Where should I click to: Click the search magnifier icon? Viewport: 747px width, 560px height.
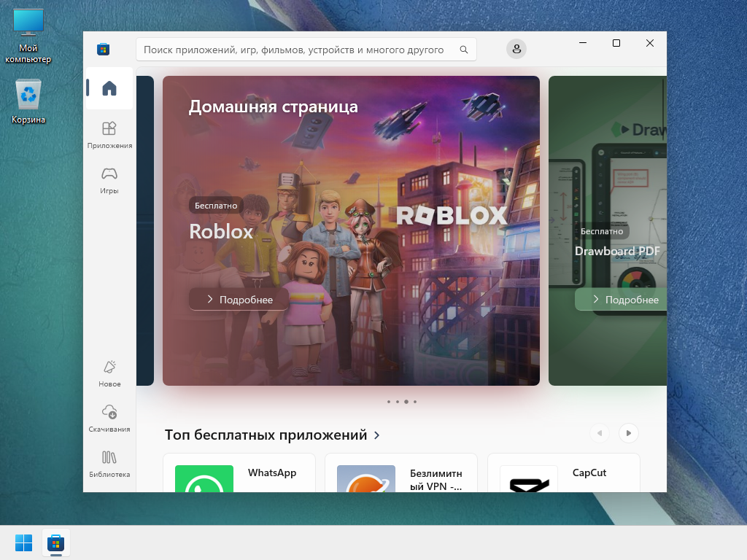click(464, 50)
